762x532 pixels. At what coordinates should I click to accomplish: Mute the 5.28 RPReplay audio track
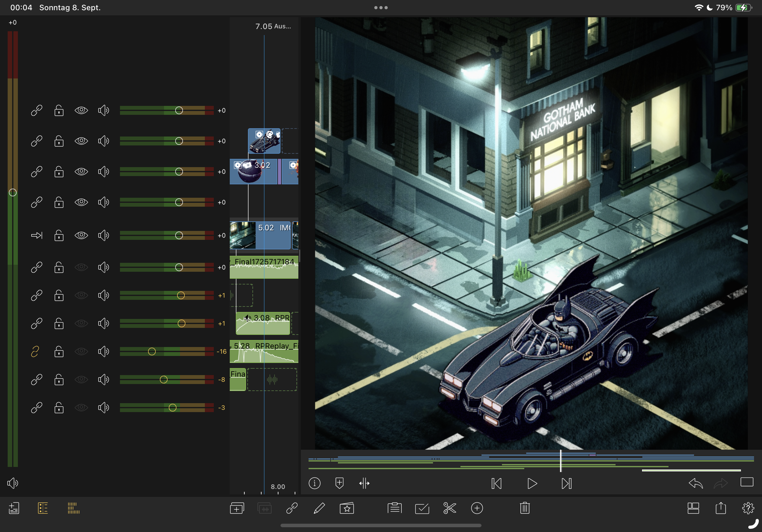coord(104,351)
